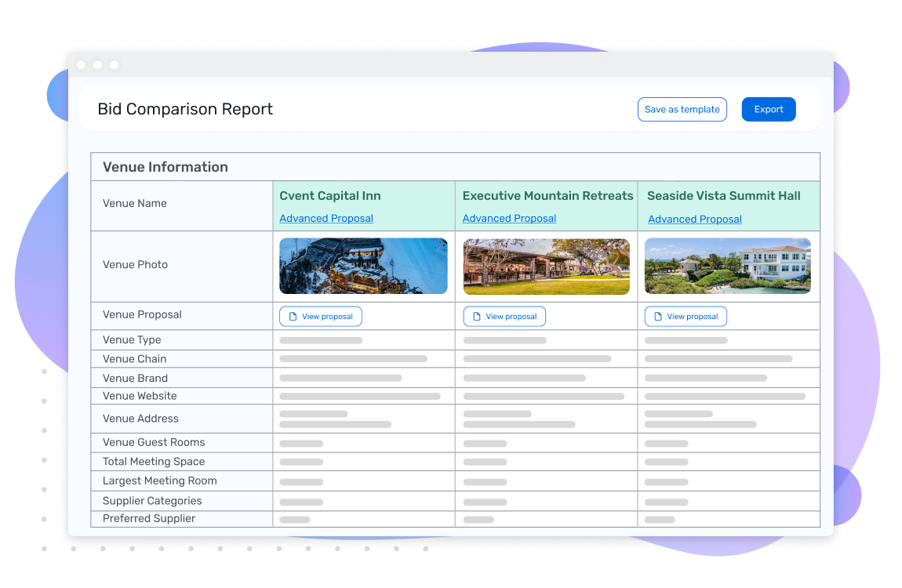Open Advanced Proposal for Cvent Capital Inn
The image size is (902, 588).
tap(326, 218)
